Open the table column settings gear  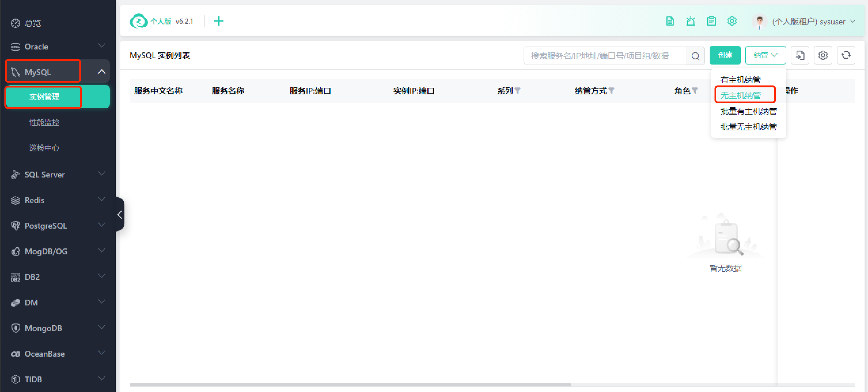coord(823,55)
